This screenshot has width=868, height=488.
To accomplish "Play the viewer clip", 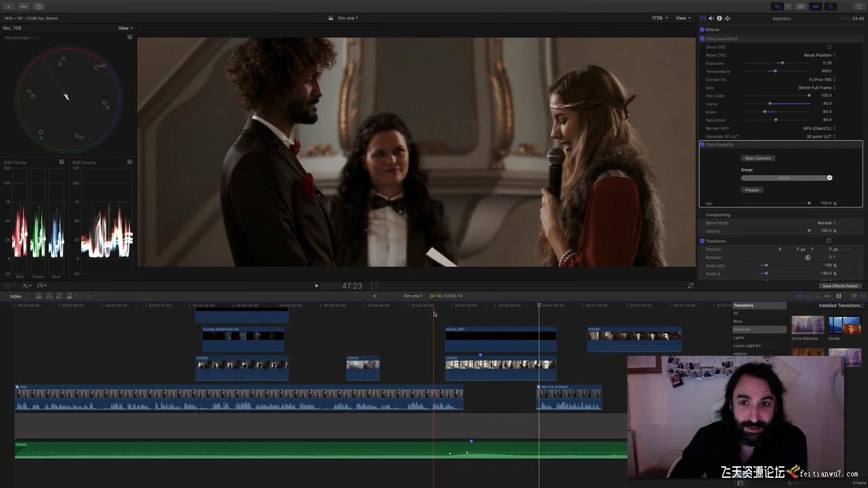I will [316, 286].
